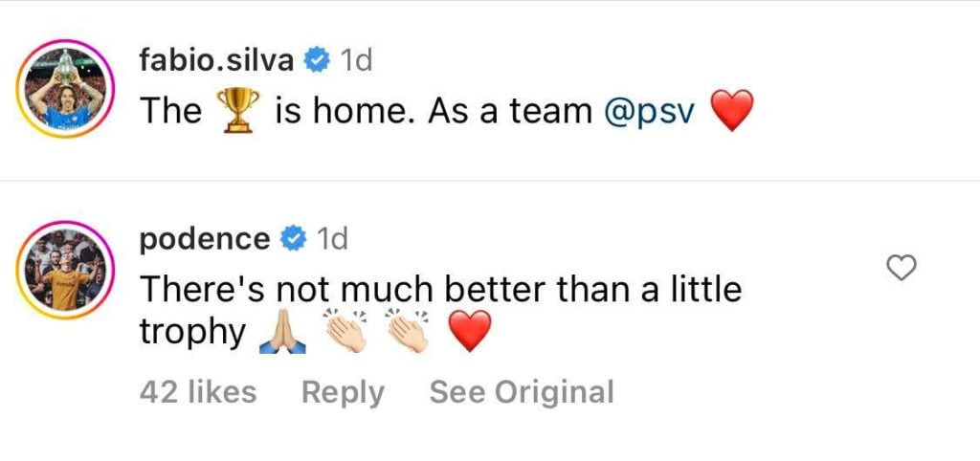This screenshot has width=980, height=461.
Task: Click the 1d timestamp beside fabio.silva
Action: click(357, 62)
